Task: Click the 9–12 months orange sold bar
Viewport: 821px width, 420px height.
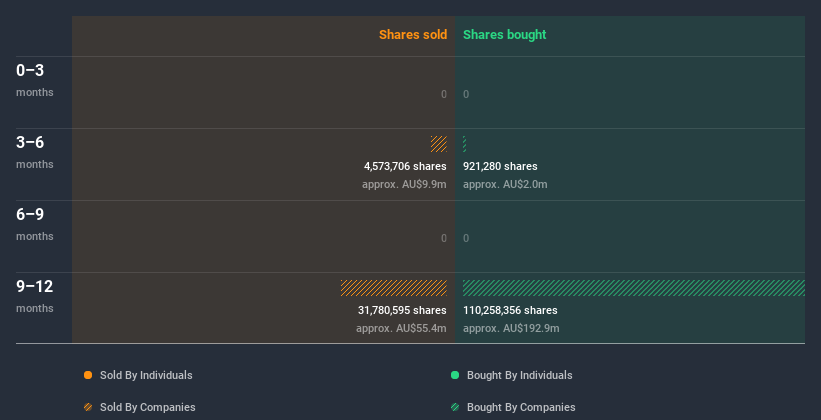Action: click(x=394, y=288)
